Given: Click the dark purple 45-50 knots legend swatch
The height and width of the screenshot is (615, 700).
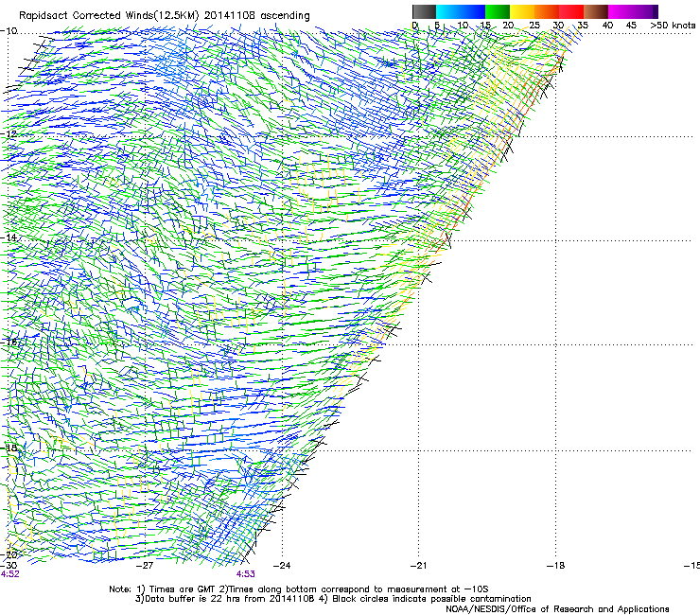Looking at the screenshot, I should (x=645, y=11).
